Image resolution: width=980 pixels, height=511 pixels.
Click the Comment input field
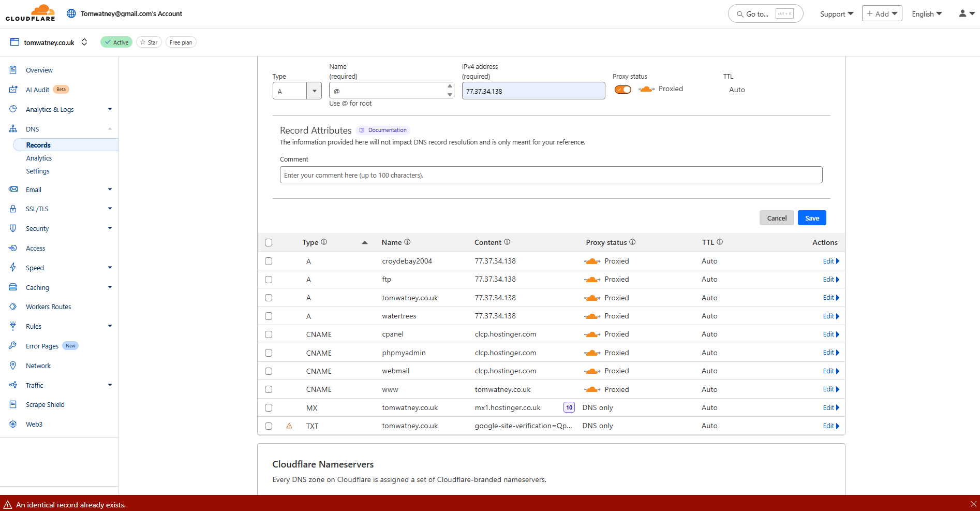[x=551, y=175]
